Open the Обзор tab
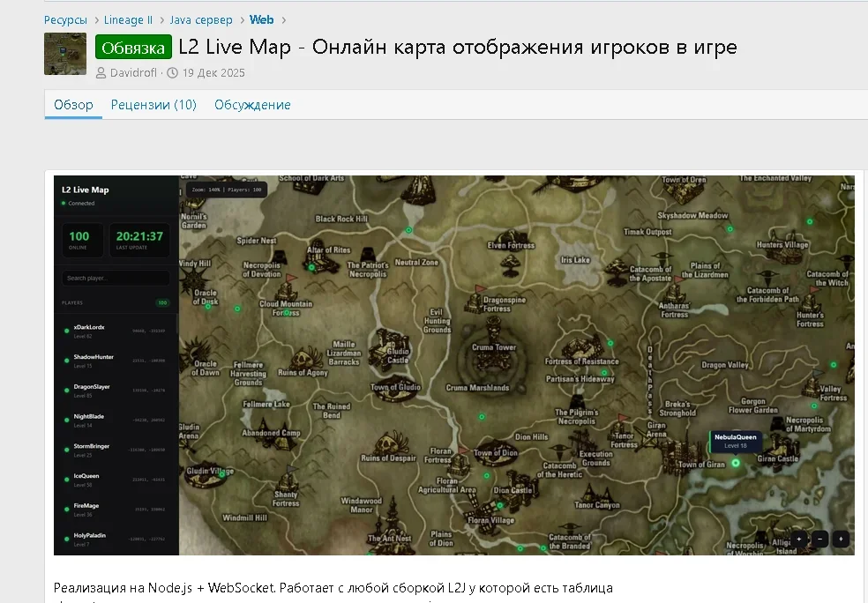868x603 pixels. click(x=73, y=105)
